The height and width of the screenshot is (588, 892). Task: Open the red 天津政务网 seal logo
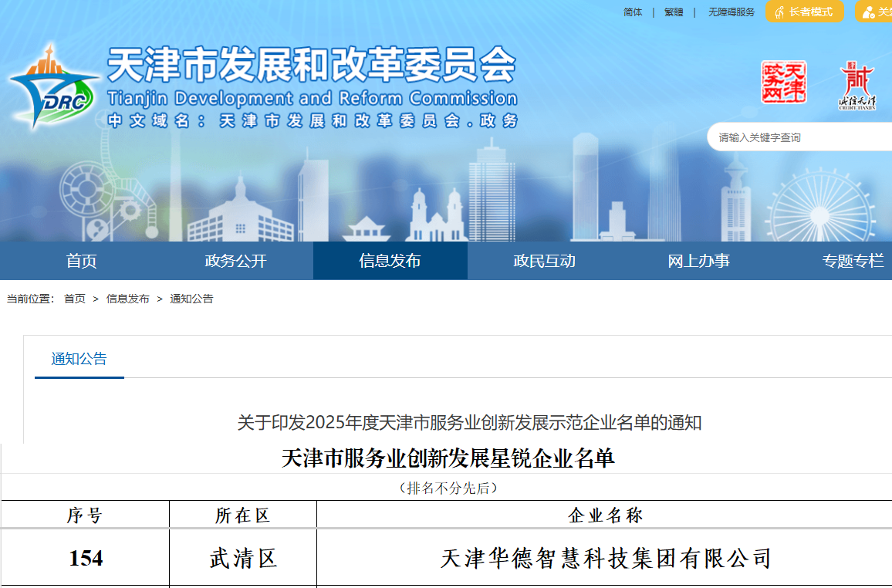[x=783, y=83]
